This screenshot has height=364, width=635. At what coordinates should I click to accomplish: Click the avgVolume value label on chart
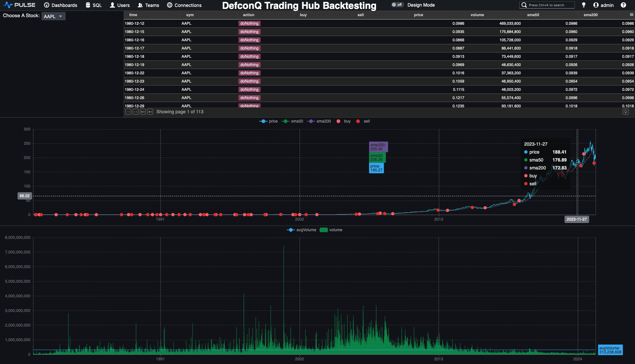[610, 350]
